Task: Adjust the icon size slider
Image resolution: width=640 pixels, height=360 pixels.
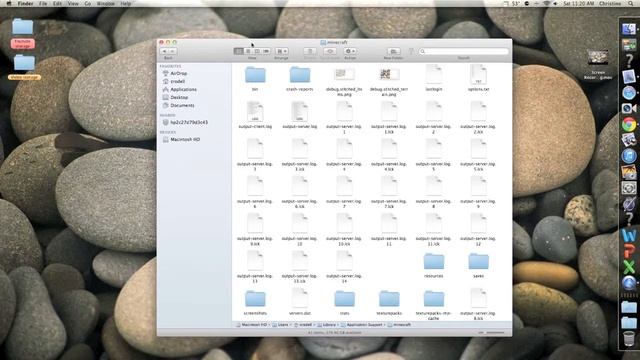Action: click(x=491, y=333)
